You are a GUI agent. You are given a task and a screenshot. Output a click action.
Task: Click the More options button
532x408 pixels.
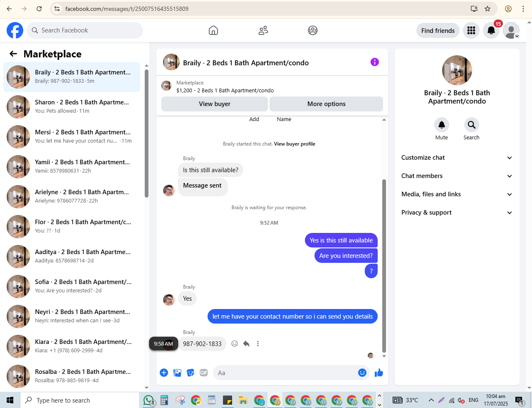point(327,104)
